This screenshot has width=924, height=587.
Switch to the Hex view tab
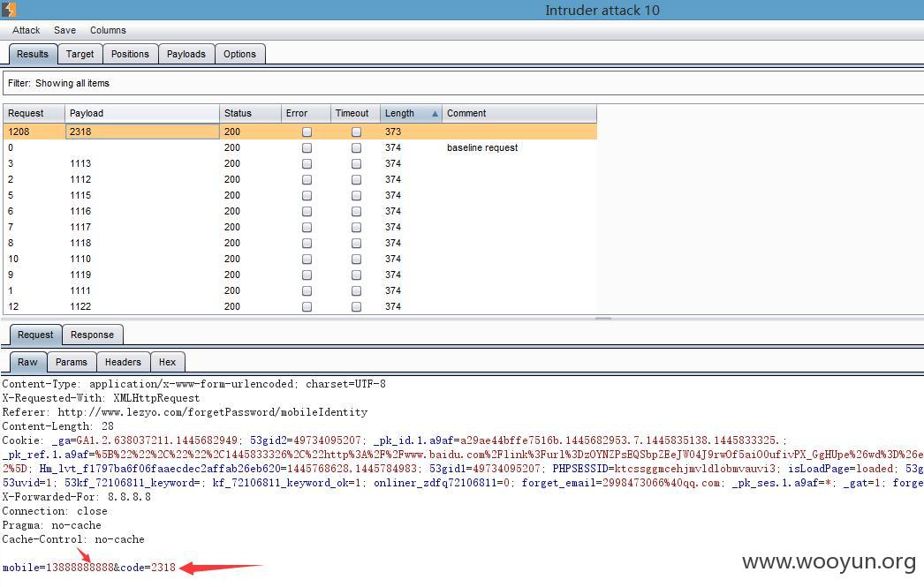[x=167, y=362]
